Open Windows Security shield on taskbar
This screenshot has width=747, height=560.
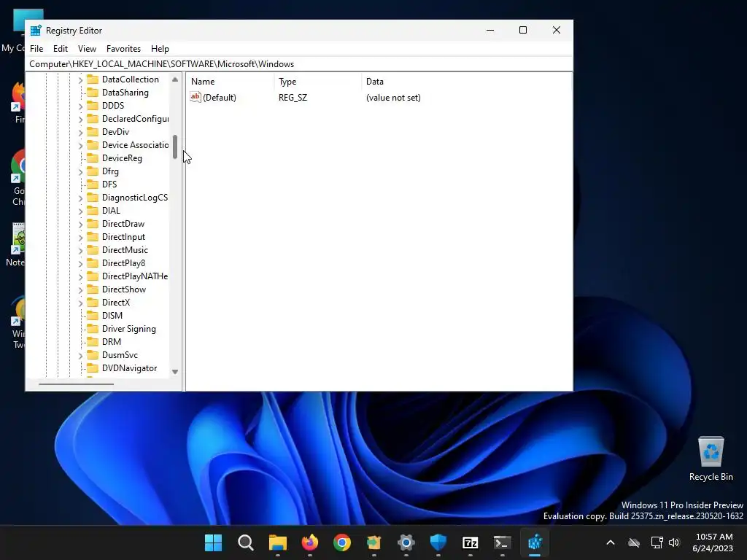tap(438, 542)
